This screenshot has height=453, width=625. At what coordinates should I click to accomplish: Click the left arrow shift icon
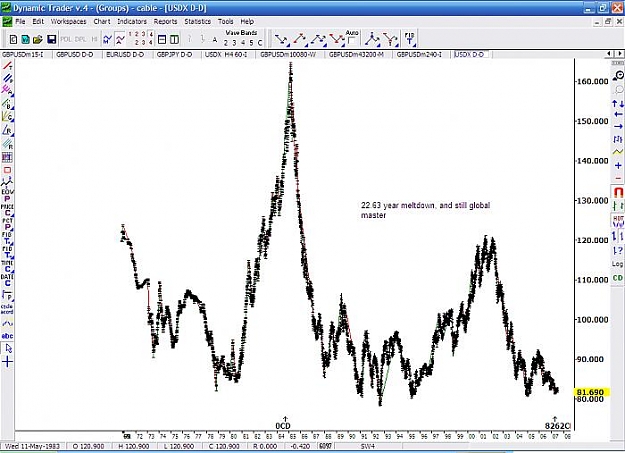[x=618, y=115]
